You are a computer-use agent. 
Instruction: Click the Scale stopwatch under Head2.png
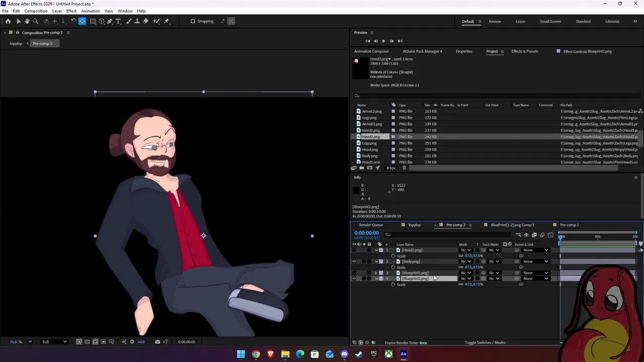pyautogui.click(x=393, y=256)
